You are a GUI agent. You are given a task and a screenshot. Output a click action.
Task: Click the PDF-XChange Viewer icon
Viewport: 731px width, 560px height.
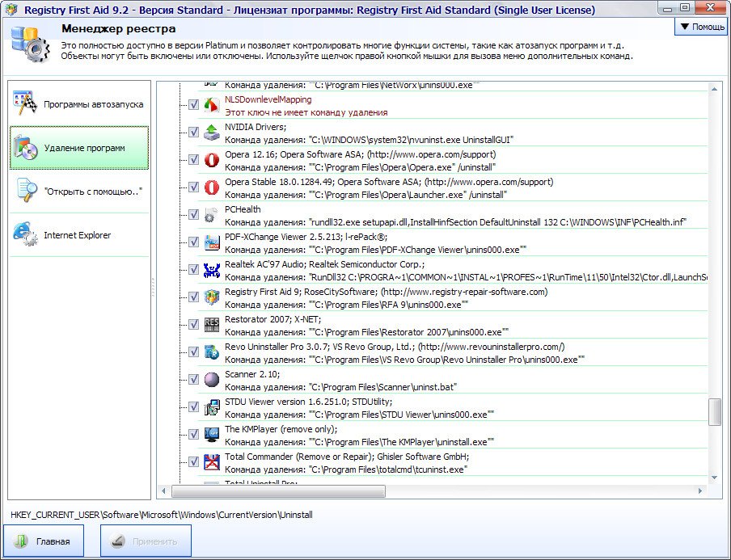[212, 242]
